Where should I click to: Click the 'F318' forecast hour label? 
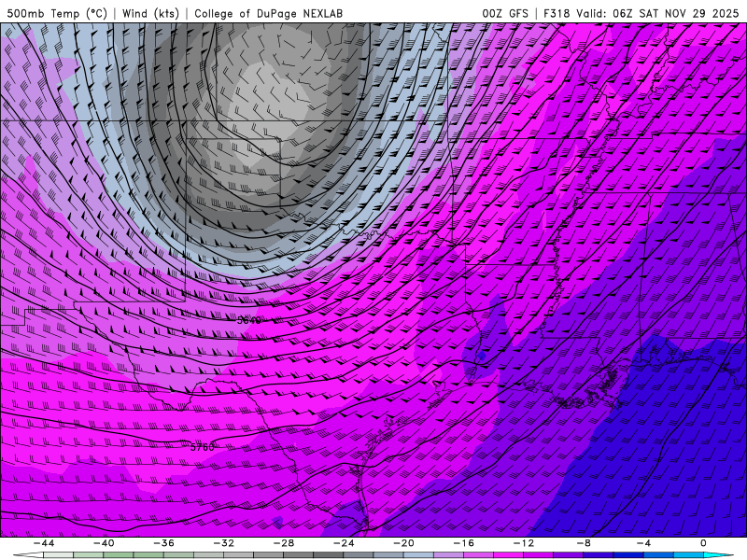pyautogui.click(x=557, y=13)
